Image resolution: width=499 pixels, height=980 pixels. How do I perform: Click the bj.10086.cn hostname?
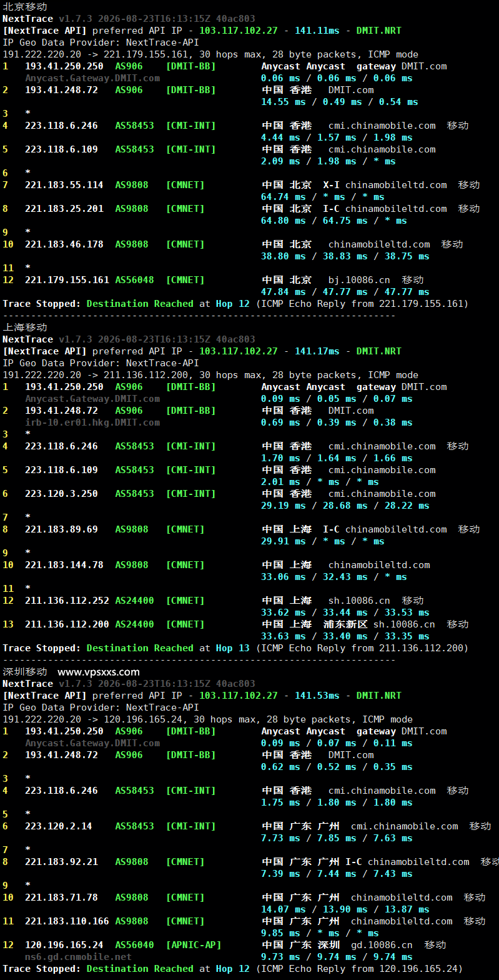359,280
